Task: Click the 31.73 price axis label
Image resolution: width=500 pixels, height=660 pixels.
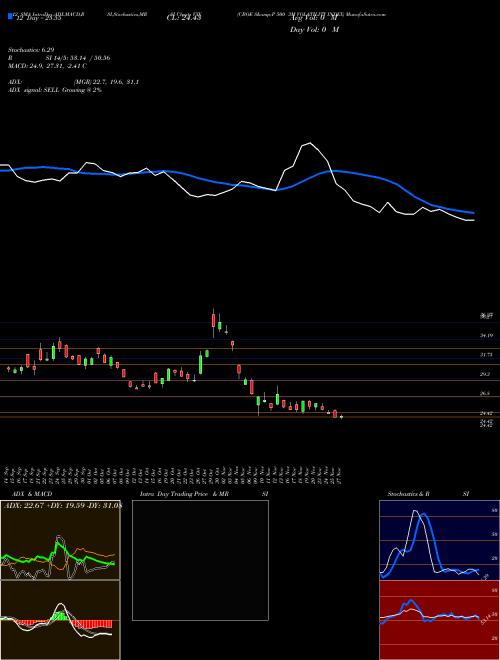Action: pos(486,355)
